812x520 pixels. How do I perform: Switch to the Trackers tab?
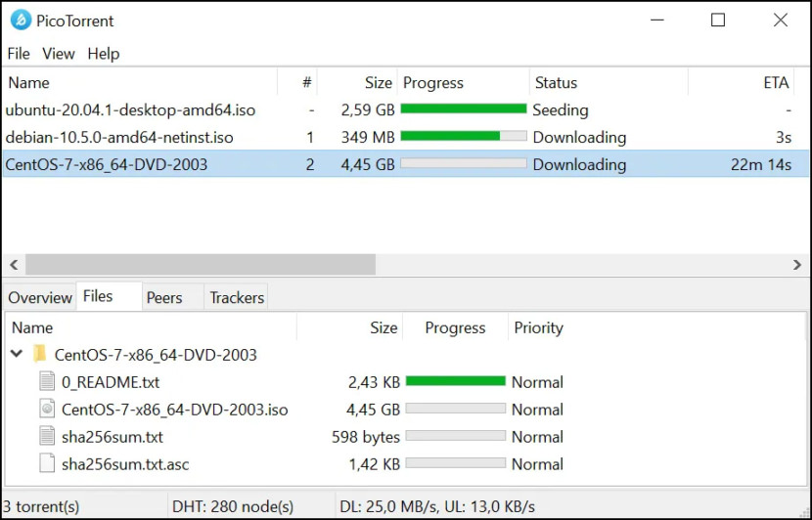tap(237, 297)
